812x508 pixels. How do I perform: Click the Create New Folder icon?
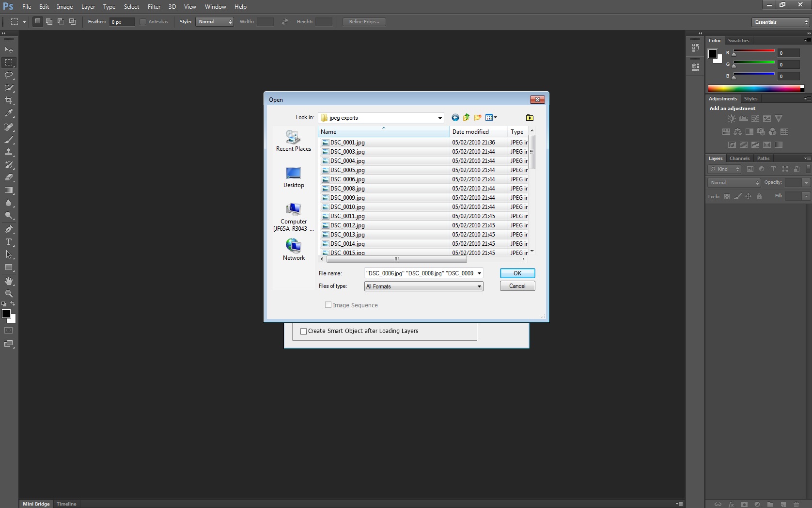pyautogui.click(x=478, y=118)
